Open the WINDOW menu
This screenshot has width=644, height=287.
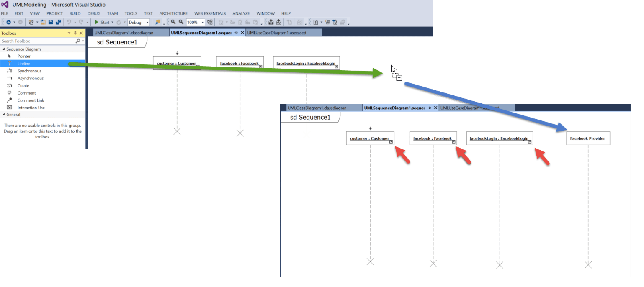pos(266,13)
